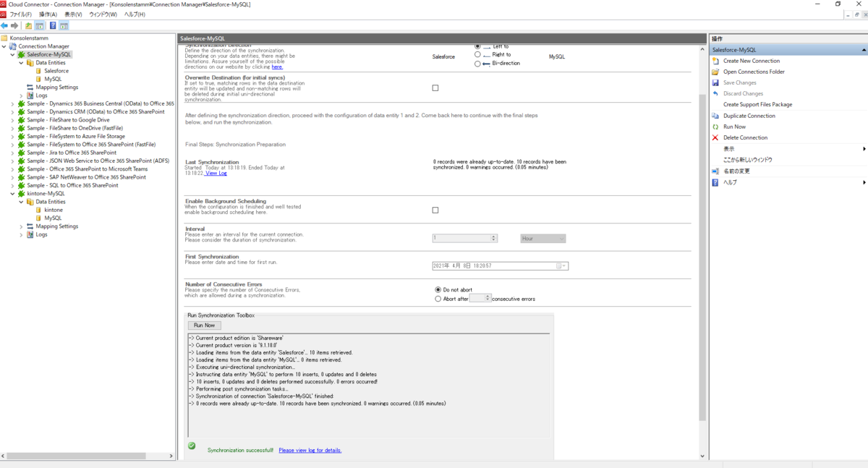The width and height of the screenshot is (868, 468).
Task: Click the Duplicate Connection icon
Action: point(715,116)
